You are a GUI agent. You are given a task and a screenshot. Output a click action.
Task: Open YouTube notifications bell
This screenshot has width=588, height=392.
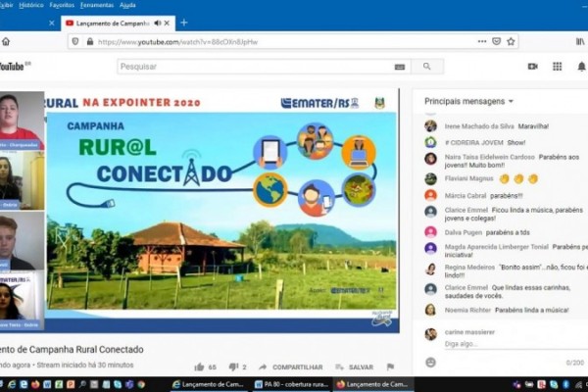581,67
